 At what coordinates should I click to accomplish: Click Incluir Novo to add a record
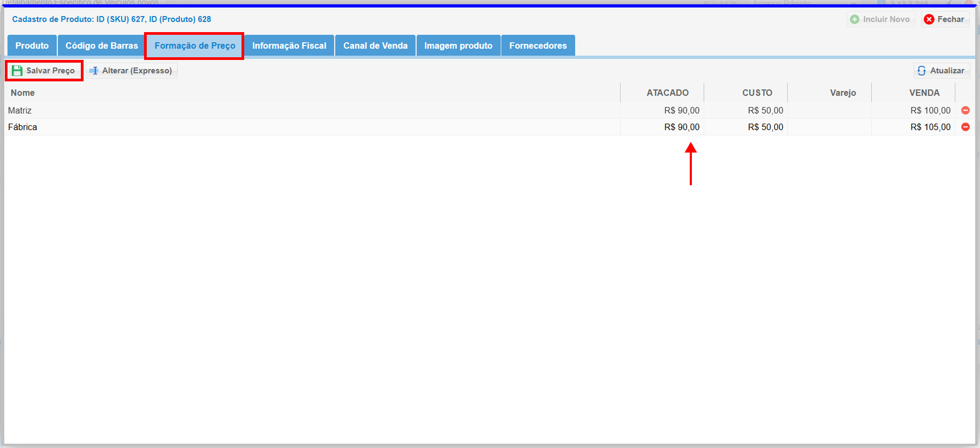point(880,19)
